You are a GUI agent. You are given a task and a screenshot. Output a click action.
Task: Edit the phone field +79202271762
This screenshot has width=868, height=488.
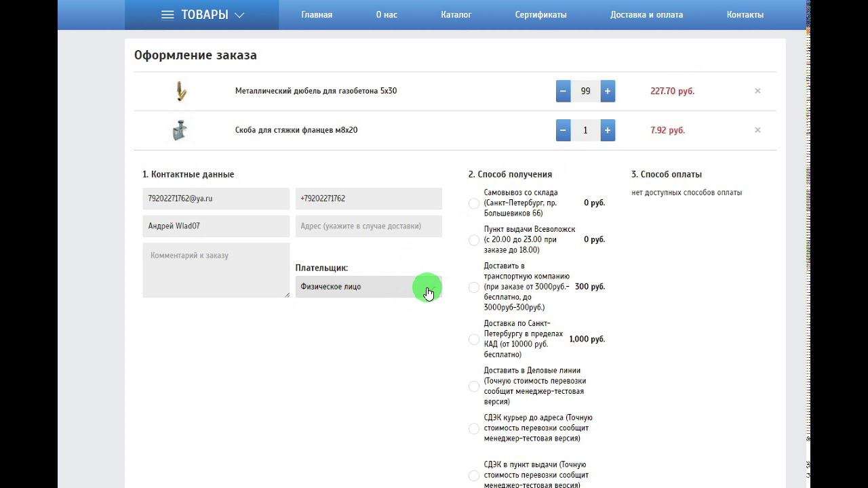369,199
